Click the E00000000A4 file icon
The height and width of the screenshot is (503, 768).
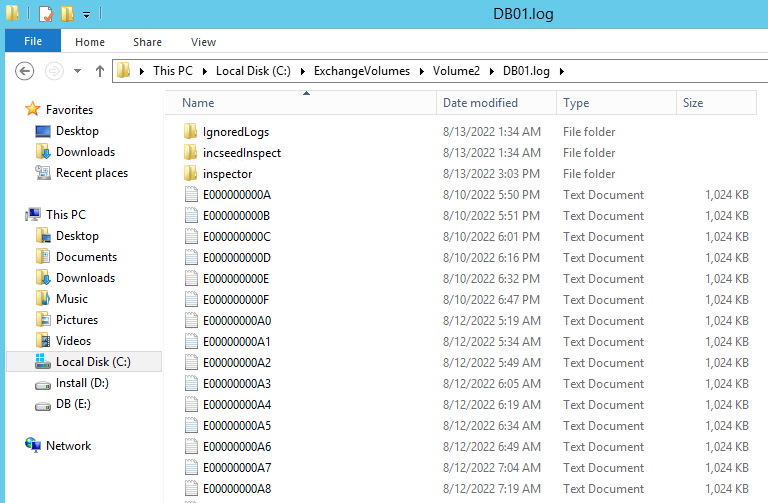coord(191,405)
